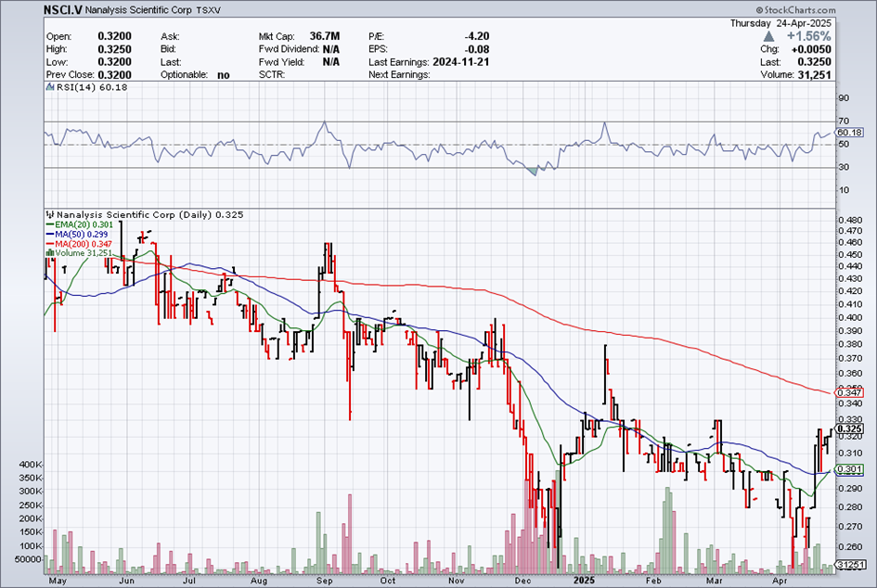Click the Fwd Dividend N/A value

coord(331,49)
